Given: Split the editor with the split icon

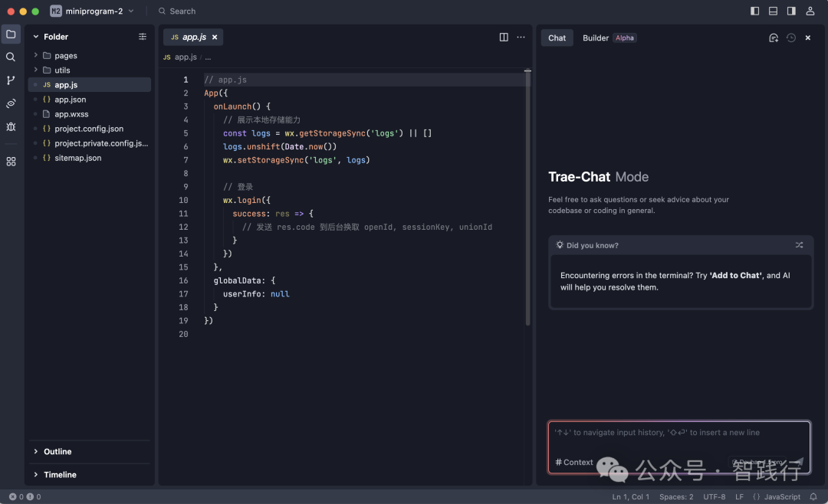Looking at the screenshot, I should click(504, 37).
